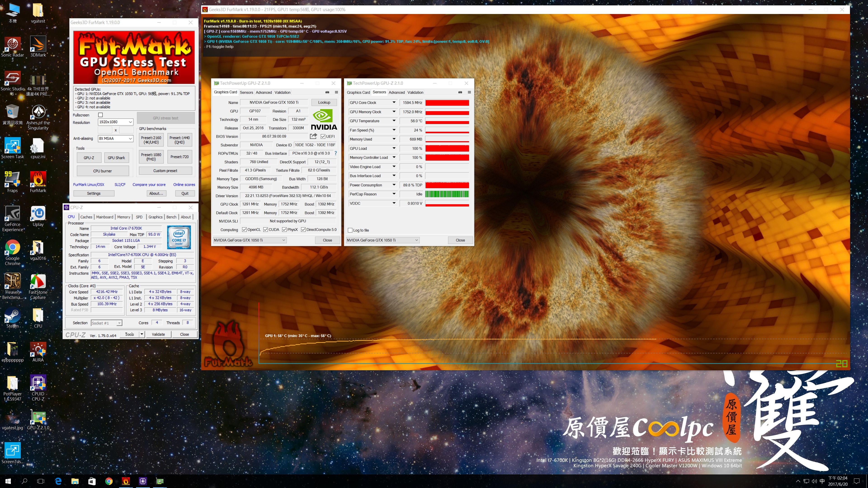Screen dimensions: 868x488
Task: Open Validation tab in GPU-Z Sensors window
Action: tap(415, 92)
